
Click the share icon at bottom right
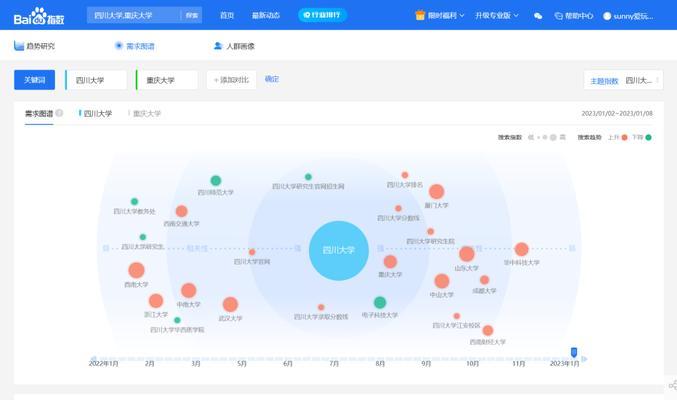coord(672,385)
